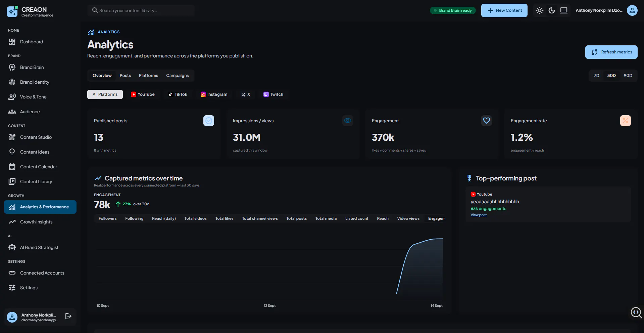Click the 12 Sept chart label
The width and height of the screenshot is (644, 333).
click(269, 305)
